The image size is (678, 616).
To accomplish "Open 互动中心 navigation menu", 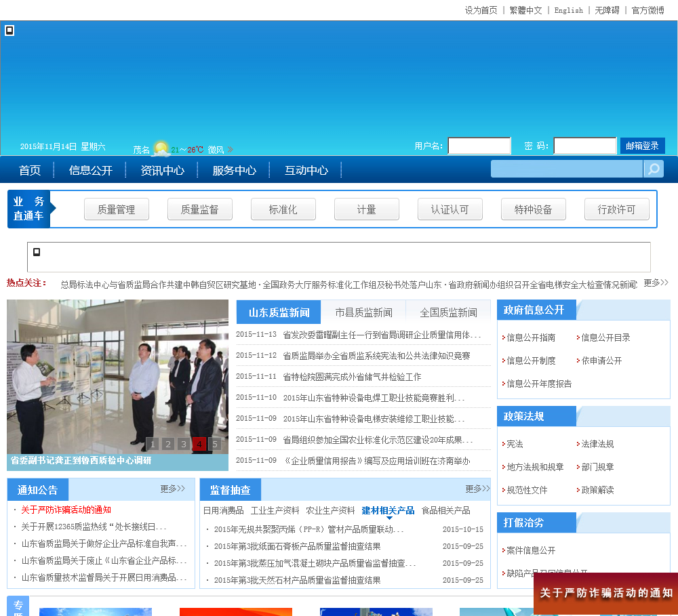I will pyautogui.click(x=306, y=170).
